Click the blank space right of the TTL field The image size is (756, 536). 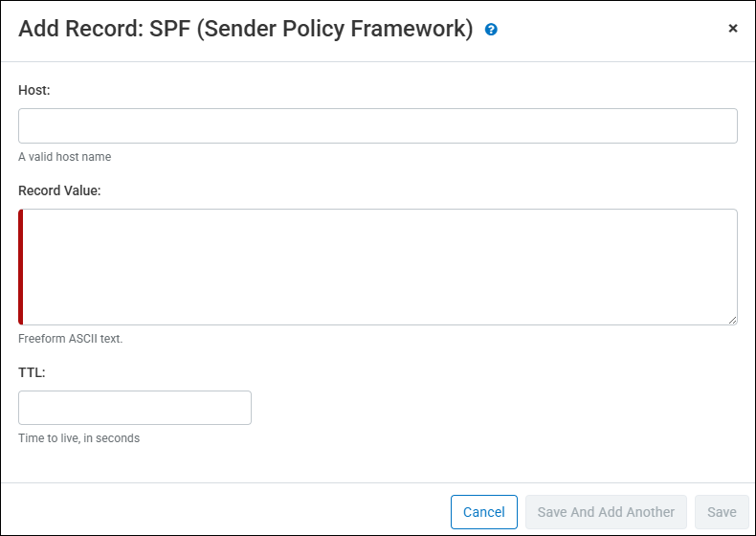[x=498, y=408]
